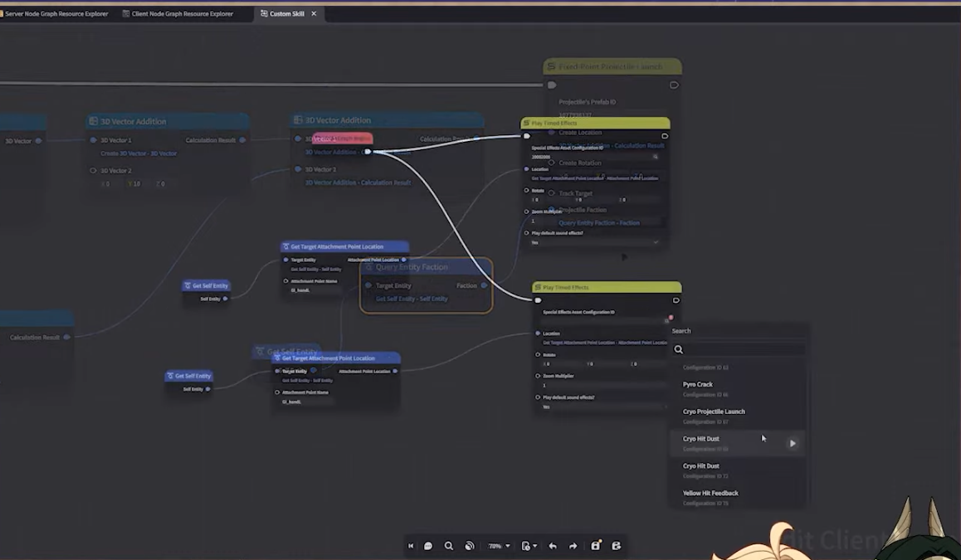Click the asset picker icon beside the open Search list

(668, 319)
